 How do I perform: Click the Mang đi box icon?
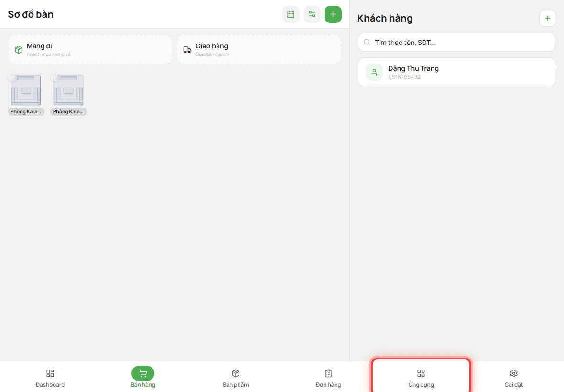click(x=19, y=50)
